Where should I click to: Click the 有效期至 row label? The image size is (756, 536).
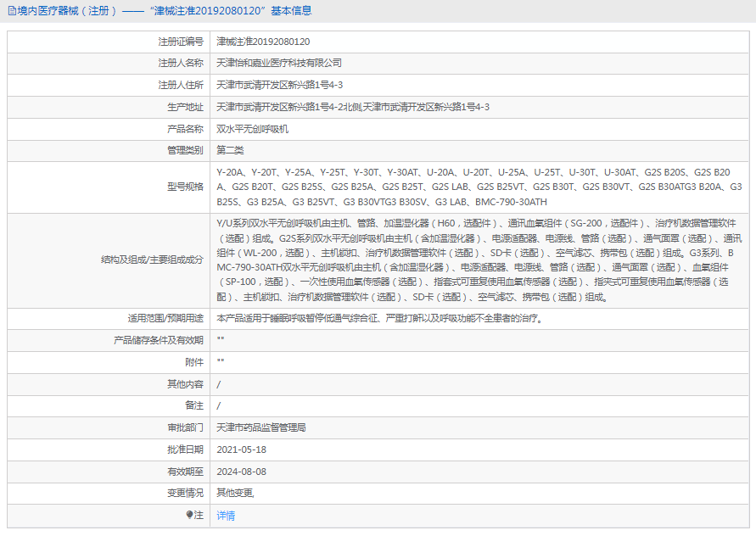click(x=185, y=472)
